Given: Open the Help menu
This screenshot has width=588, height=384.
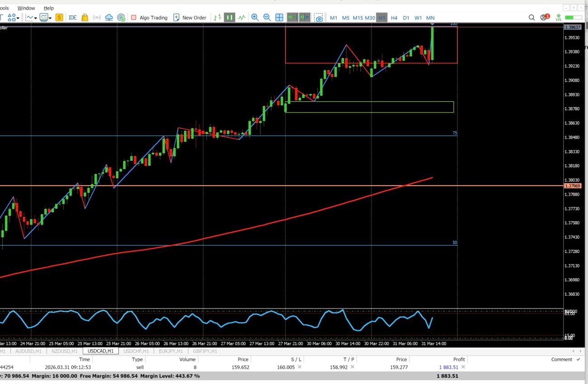Looking at the screenshot, I should (48, 8).
